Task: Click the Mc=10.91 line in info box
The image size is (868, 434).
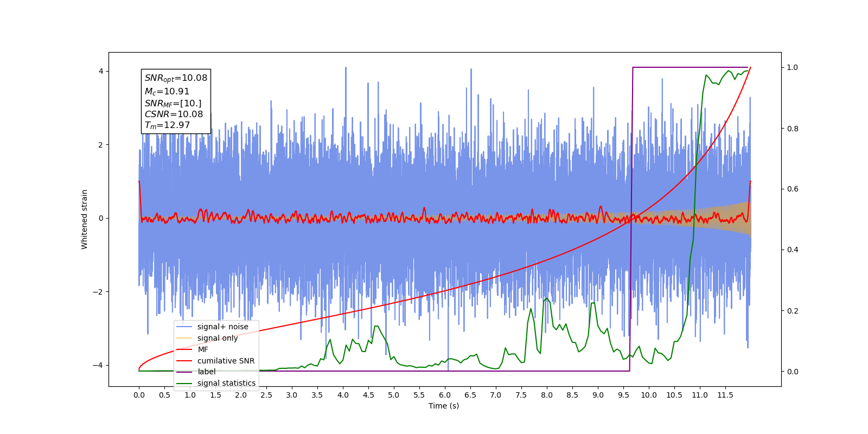Action: 167,92
